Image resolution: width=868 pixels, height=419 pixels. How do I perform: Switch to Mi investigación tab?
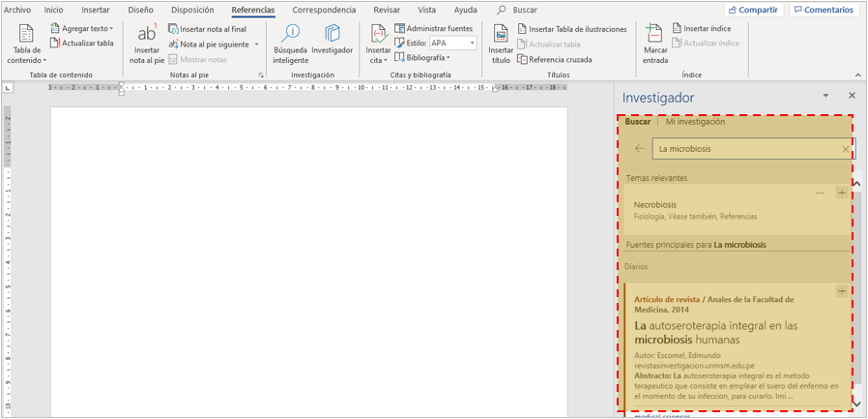695,122
